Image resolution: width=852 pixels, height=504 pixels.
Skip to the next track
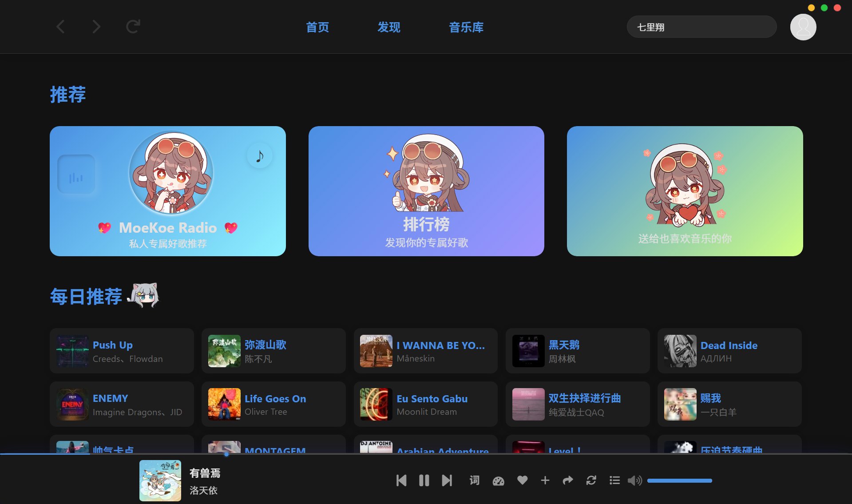click(x=447, y=480)
